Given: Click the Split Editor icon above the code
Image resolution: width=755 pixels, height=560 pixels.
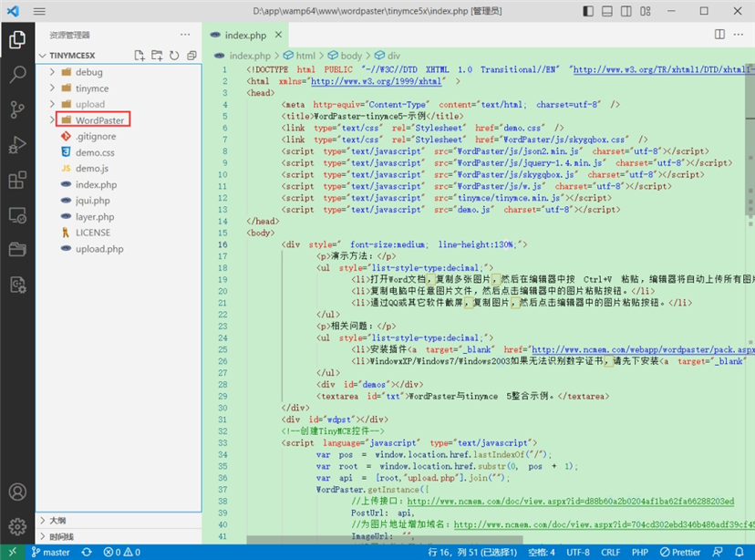Looking at the screenshot, I should point(721,34).
